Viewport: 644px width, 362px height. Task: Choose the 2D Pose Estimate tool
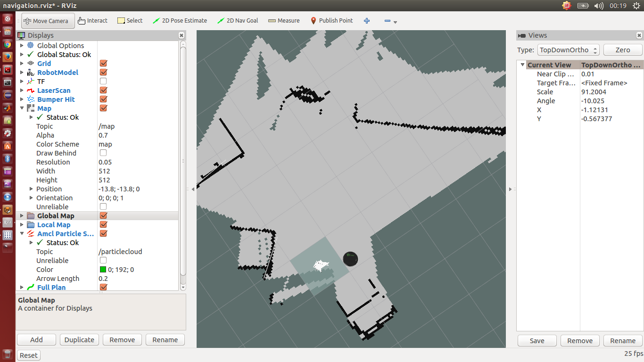coord(180,21)
